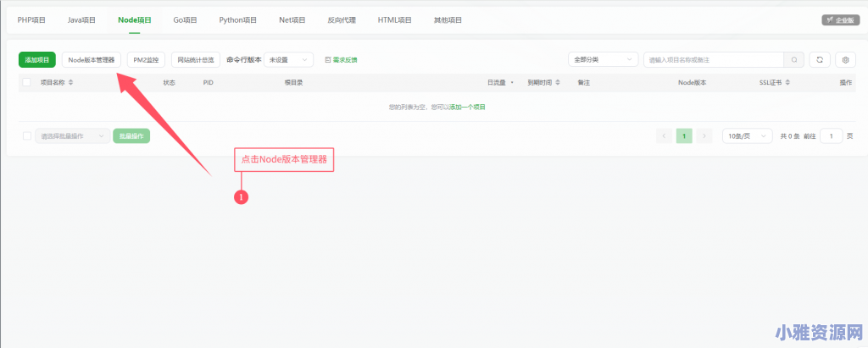The width and height of the screenshot is (868, 348).
Task: Click the 前往 page number input
Action: [x=832, y=136]
